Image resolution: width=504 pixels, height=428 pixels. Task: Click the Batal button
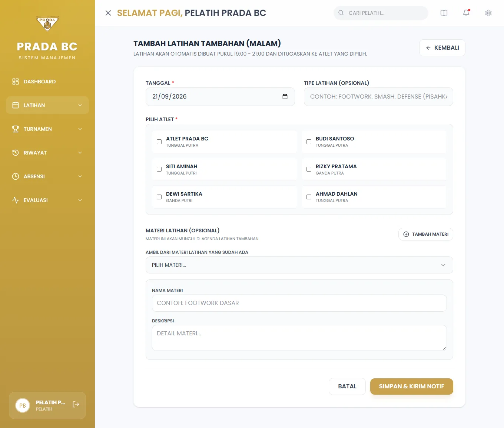click(347, 386)
